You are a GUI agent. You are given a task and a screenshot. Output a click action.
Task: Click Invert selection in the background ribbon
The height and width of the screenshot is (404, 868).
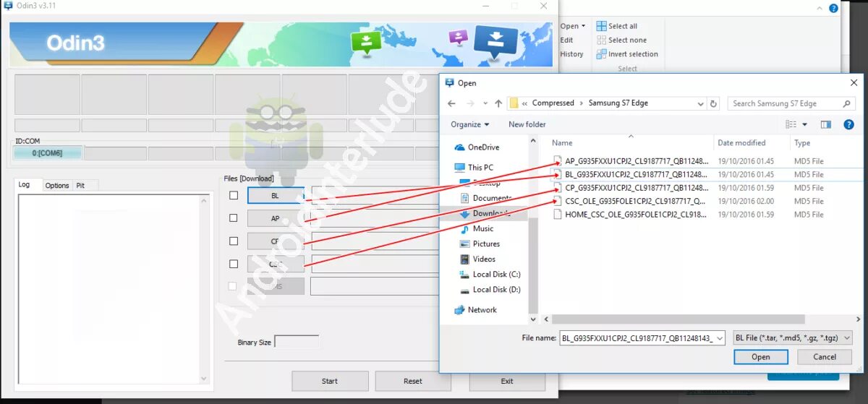tap(627, 54)
